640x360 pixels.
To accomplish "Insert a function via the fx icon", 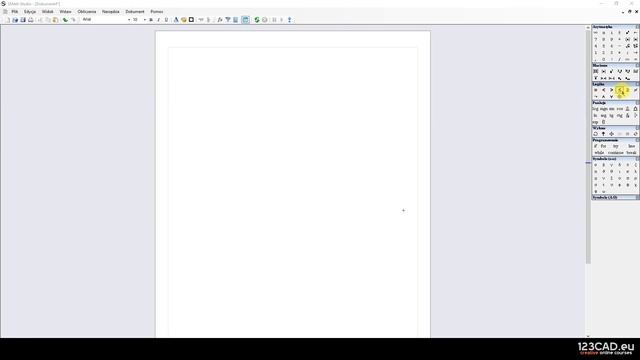I will click(x=220, y=20).
